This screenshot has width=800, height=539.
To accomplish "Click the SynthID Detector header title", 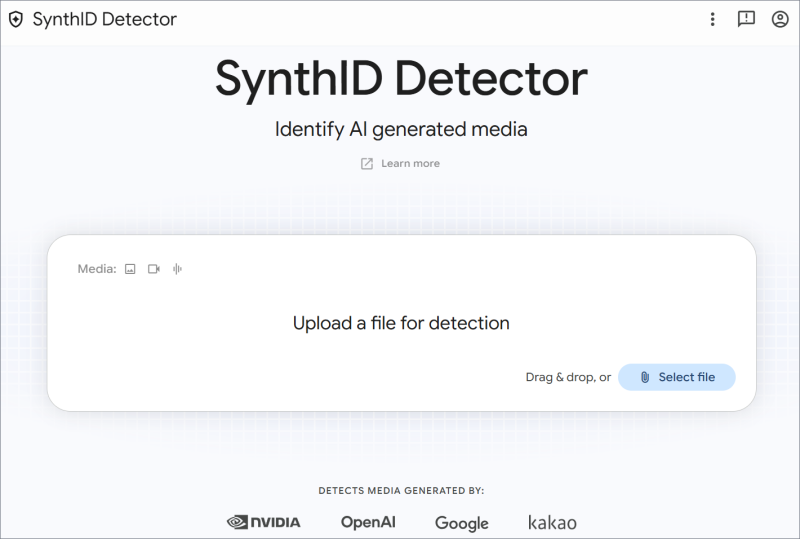I will 105,19.
